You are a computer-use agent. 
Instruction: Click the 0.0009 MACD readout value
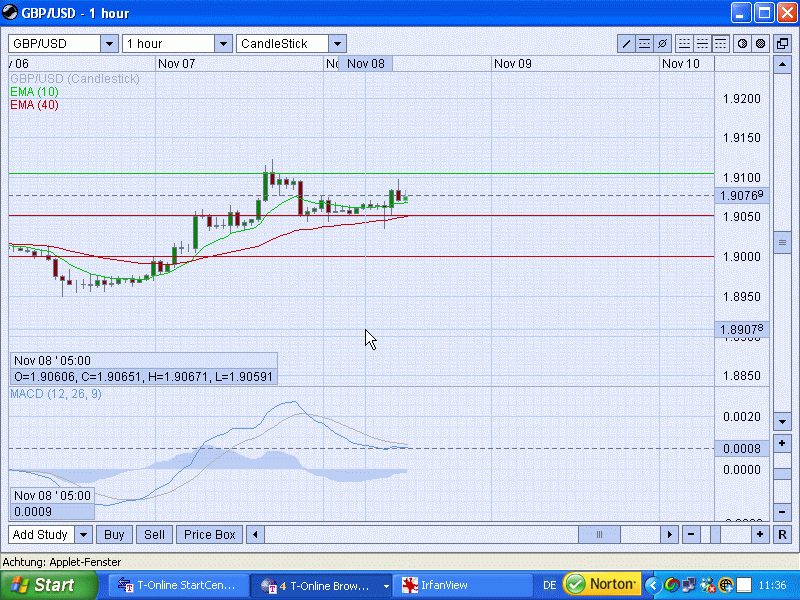pos(52,512)
